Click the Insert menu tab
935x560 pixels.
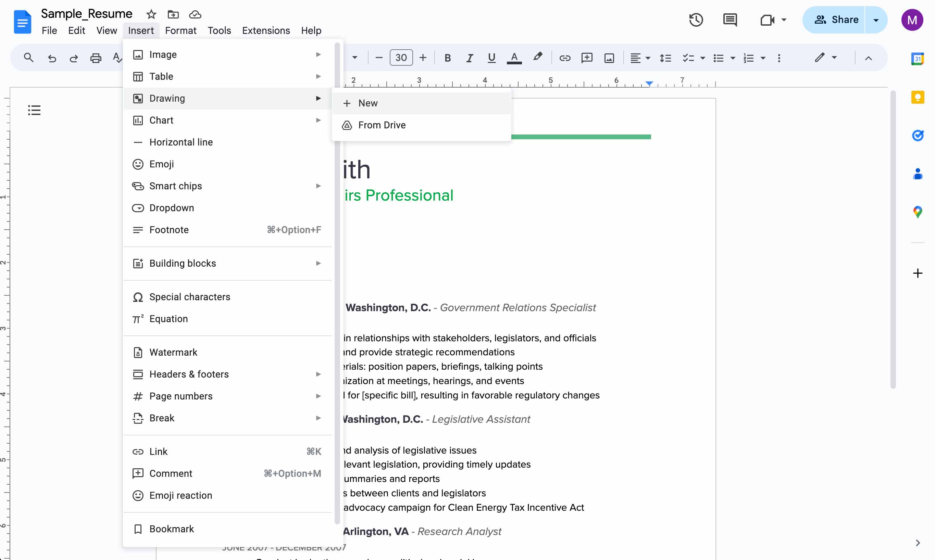tap(141, 30)
